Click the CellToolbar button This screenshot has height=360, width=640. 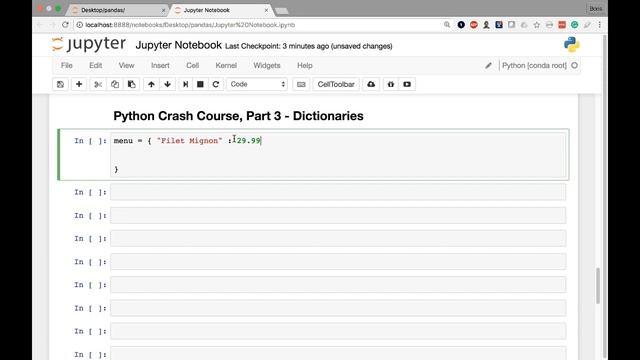click(336, 84)
